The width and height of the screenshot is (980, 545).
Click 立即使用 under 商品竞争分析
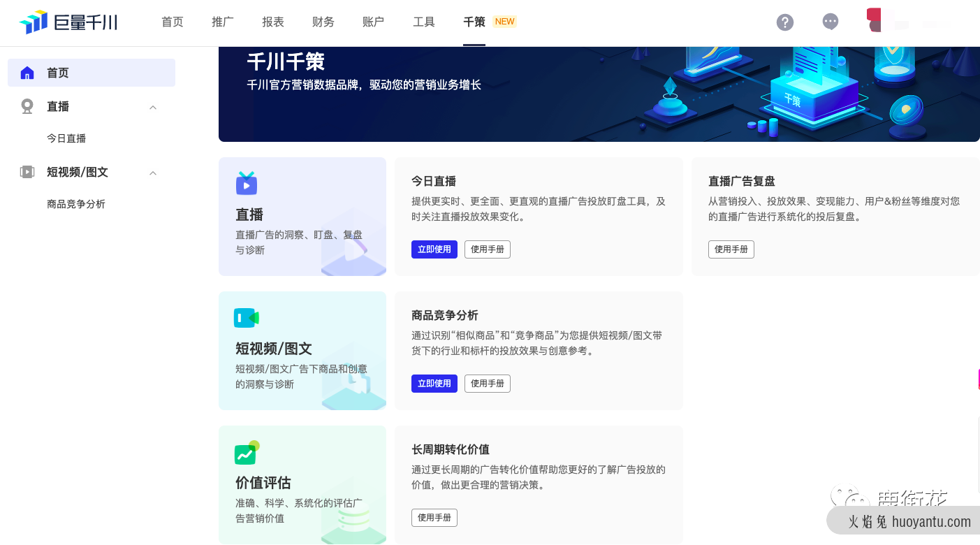point(434,384)
